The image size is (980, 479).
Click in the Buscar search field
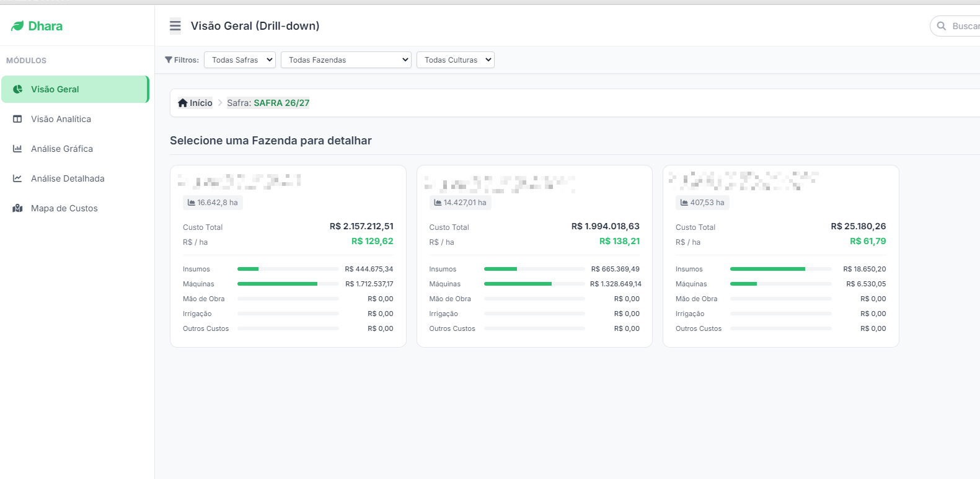click(961, 26)
